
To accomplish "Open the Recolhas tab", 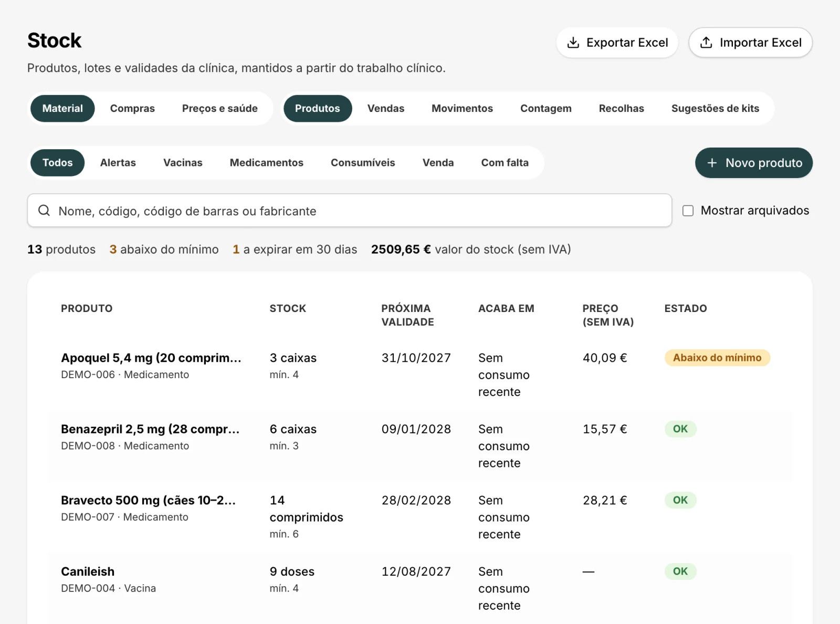I will (622, 108).
